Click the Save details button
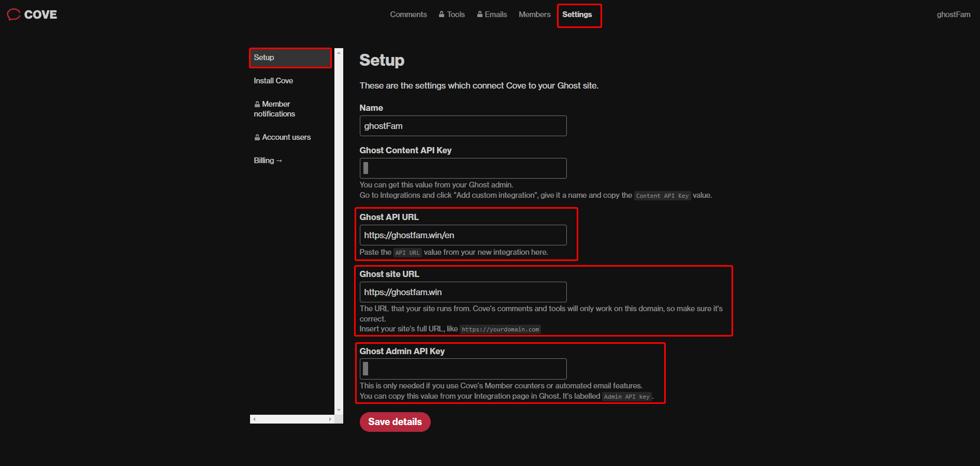Screen dimensions: 980x466 pyautogui.click(x=394, y=421)
